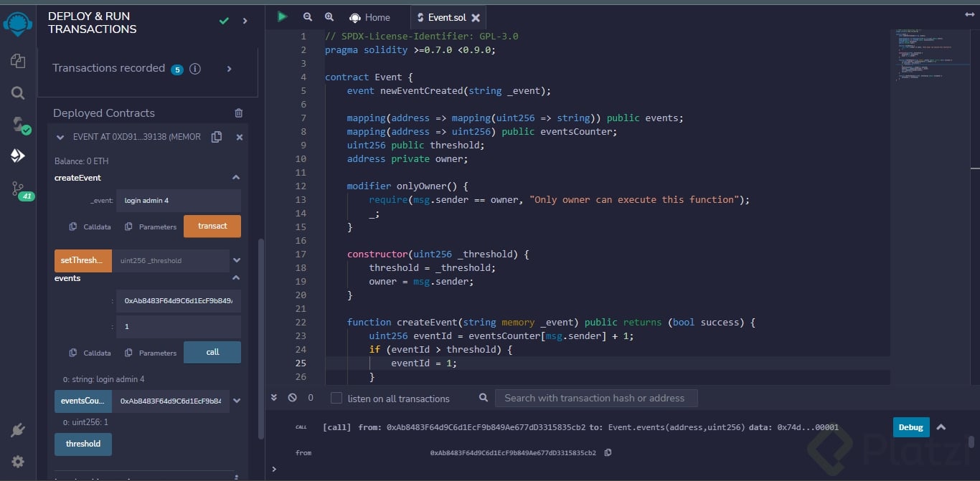Viewport: 980px width, 481px height.
Task: Focus the eventsCounter address input field
Action: point(171,401)
